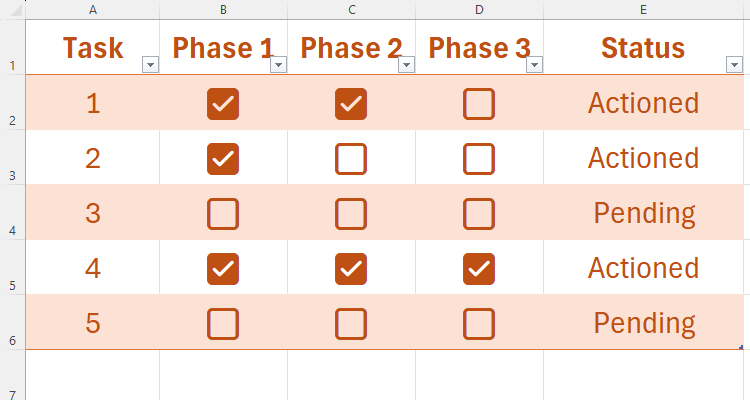Click the Pending status cell for Task 3
Image resolution: width=750 pixels, height=400 pixels.
point(644,213)
